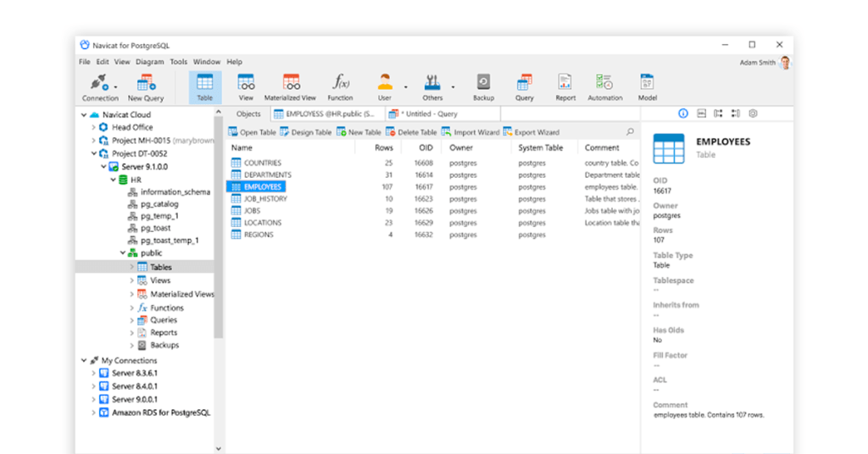This screenshot has height=454, width=868.
Task: Select the View toolbar icon
Action: point(246,87)
